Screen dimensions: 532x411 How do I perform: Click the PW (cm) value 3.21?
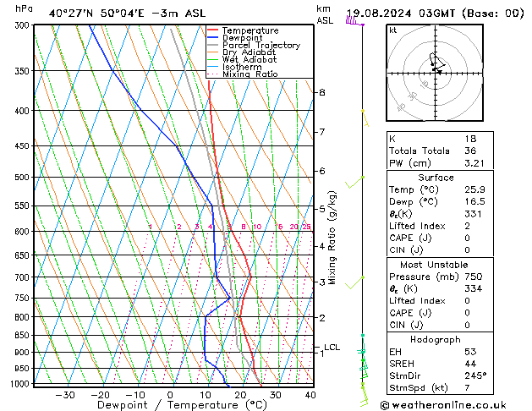point(474,163)
